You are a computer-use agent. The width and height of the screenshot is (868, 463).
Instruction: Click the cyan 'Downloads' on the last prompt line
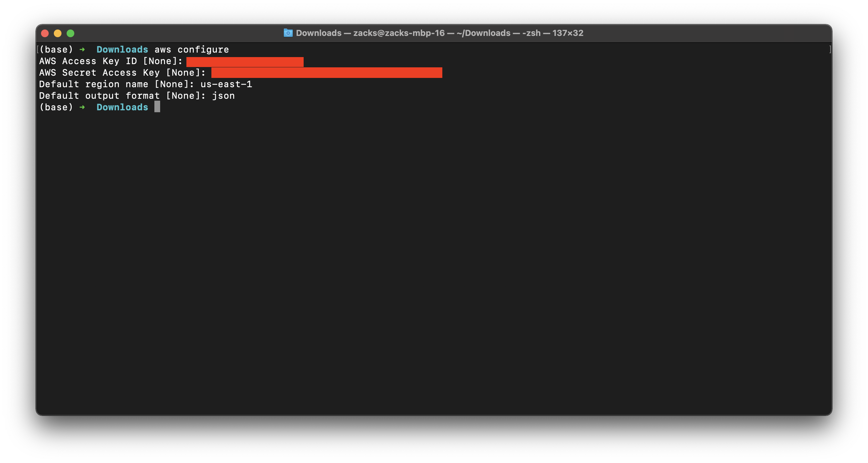(x=122, y=107)
